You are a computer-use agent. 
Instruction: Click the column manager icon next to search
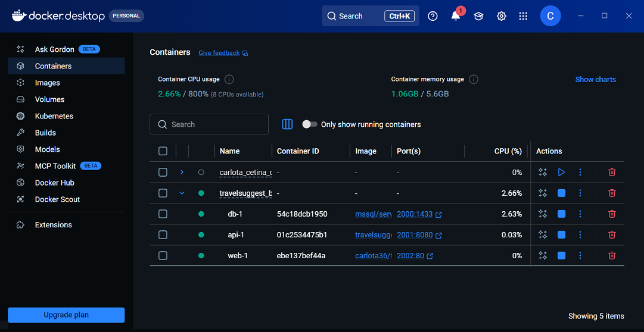click(287, 124)
